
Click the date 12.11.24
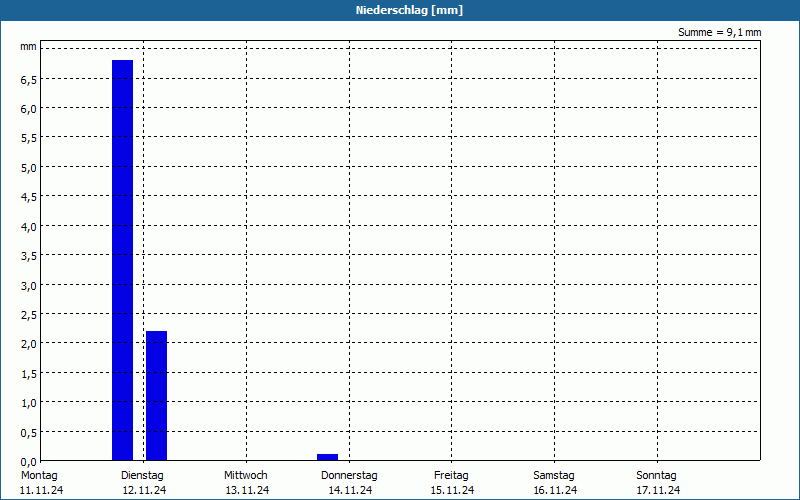click(x=144, y=490)
